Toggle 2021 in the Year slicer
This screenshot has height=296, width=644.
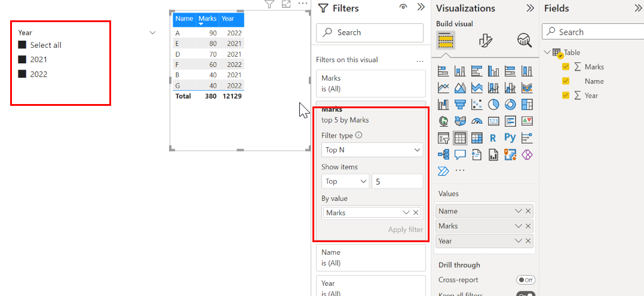tap(22, 60)
